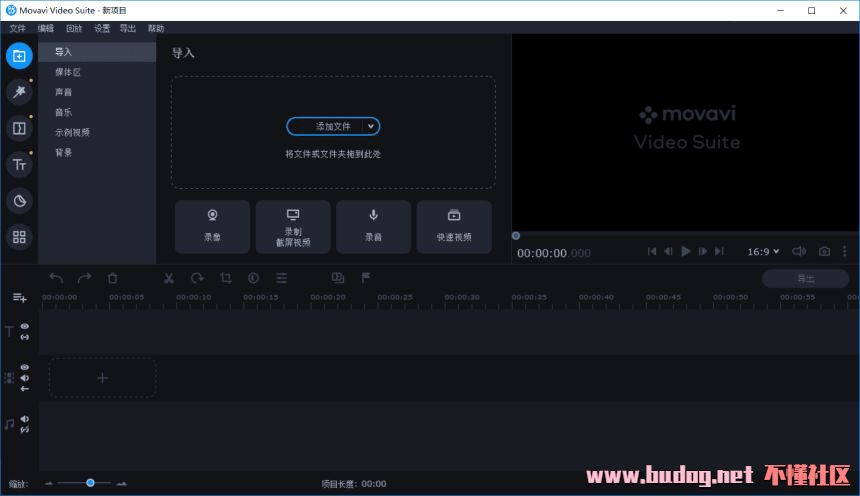Open the Stickers clock-shaped panel icon
Screen dimensions: 860x496
[x=19, y=201]
